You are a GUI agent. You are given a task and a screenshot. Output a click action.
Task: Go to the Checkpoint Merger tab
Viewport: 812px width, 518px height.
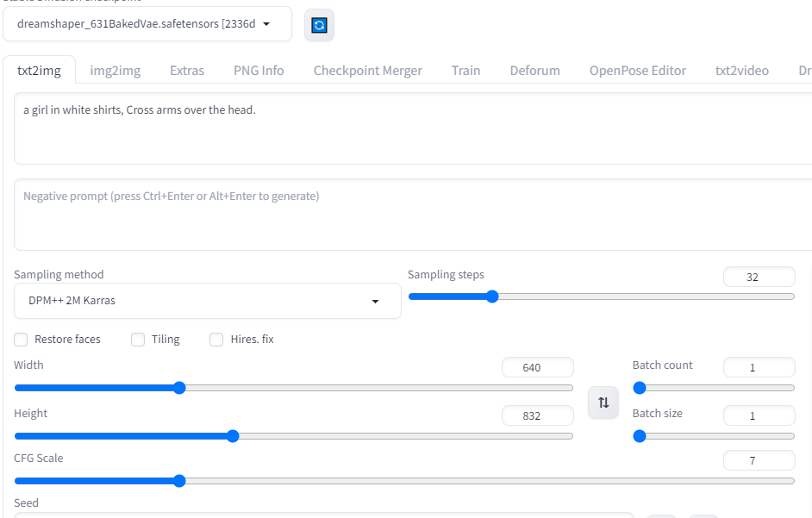click(368, 71)
